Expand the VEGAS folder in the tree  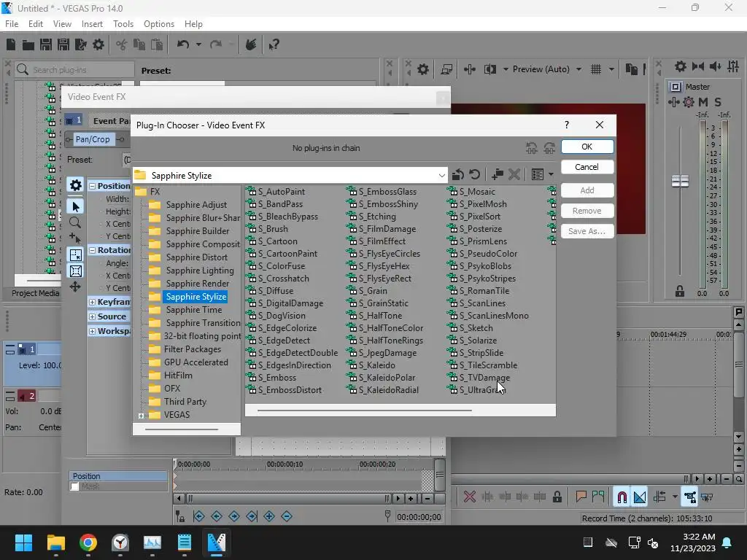[x=141, y=416]
